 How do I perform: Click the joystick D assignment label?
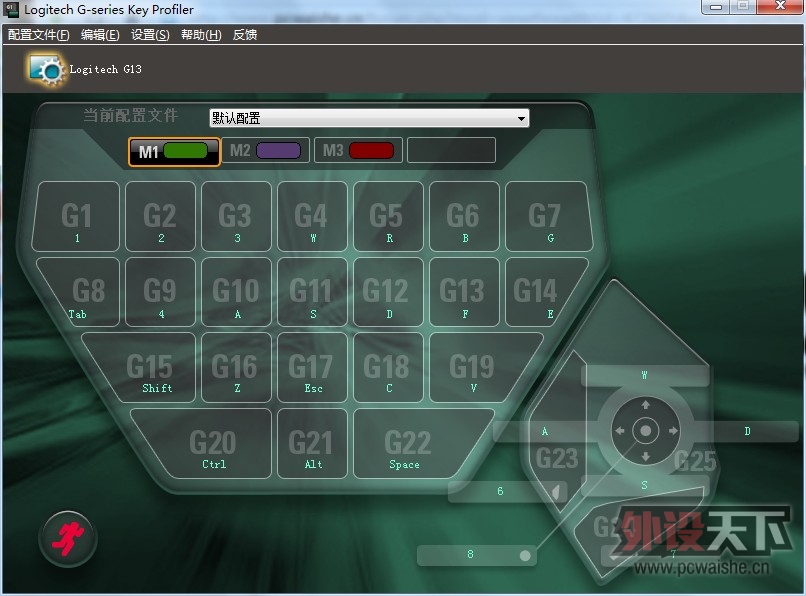tap(747, 431)
